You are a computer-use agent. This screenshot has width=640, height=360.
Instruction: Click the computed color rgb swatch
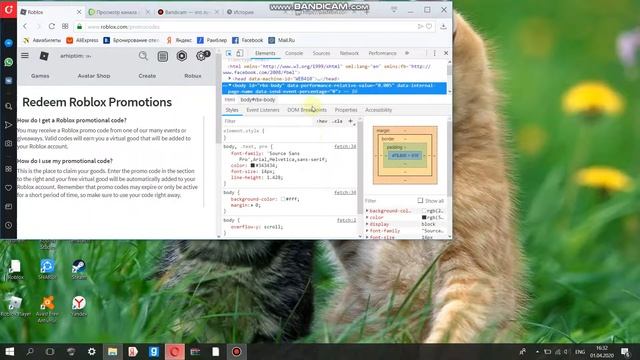(x=424, y=218)
